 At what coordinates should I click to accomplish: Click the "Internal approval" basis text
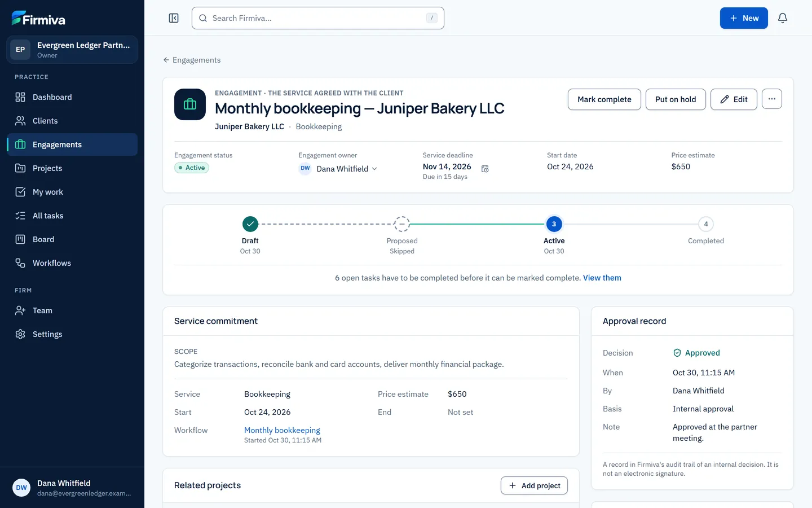pyautogui.click(x=703, y=409)
